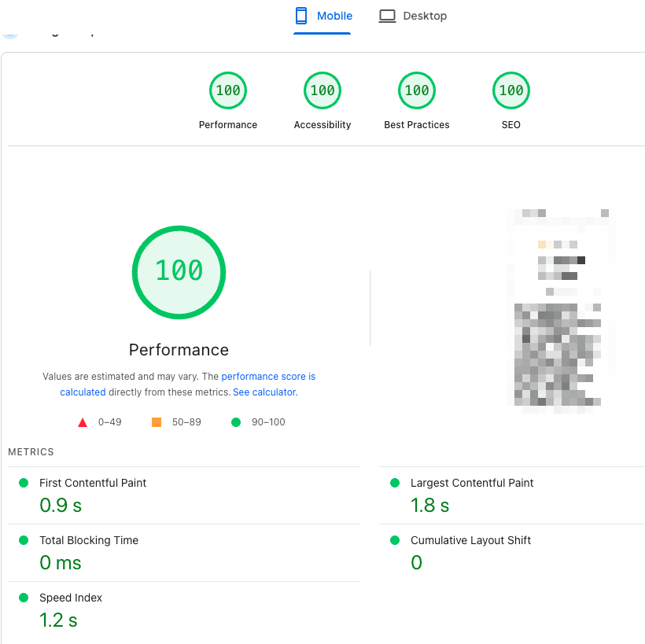Click the red triangle 0–49 legend icon
This screenshot has height=644, width=645.
pyautogui.click(x=83, y=422)
